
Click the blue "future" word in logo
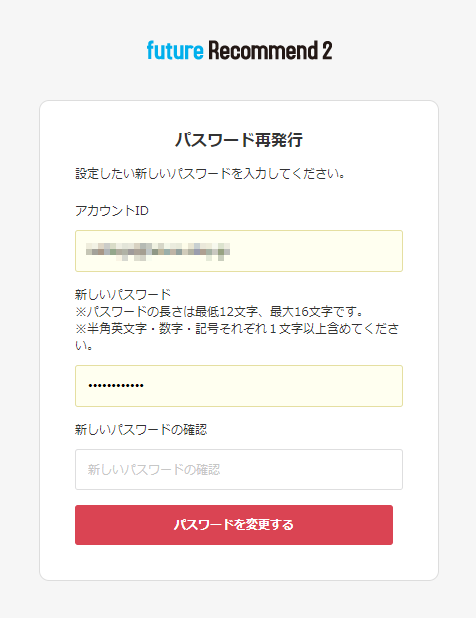pyautogui.click(x=175, y=50)
